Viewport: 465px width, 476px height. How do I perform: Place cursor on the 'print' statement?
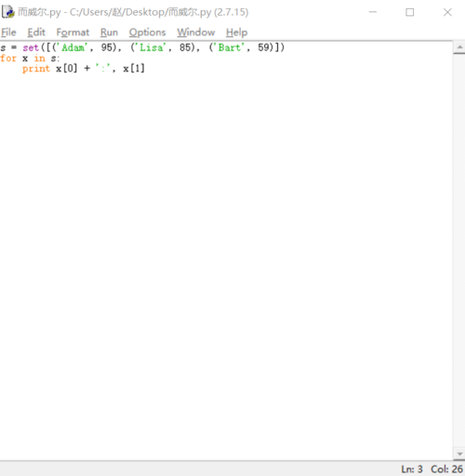[x=36, y=69]
